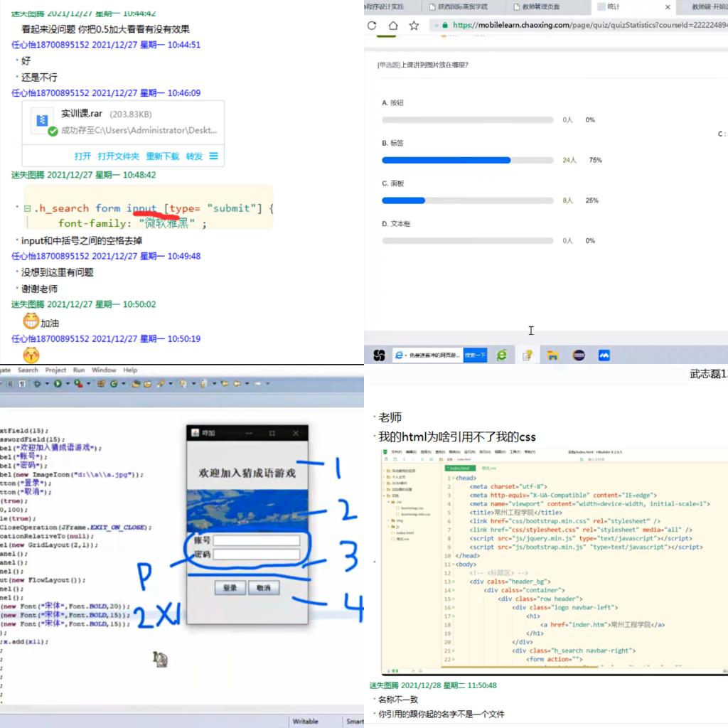This screenshot has width=728, height=728.
Task: Click the help document taskbar icon with question mark
Action: [528, 355]
